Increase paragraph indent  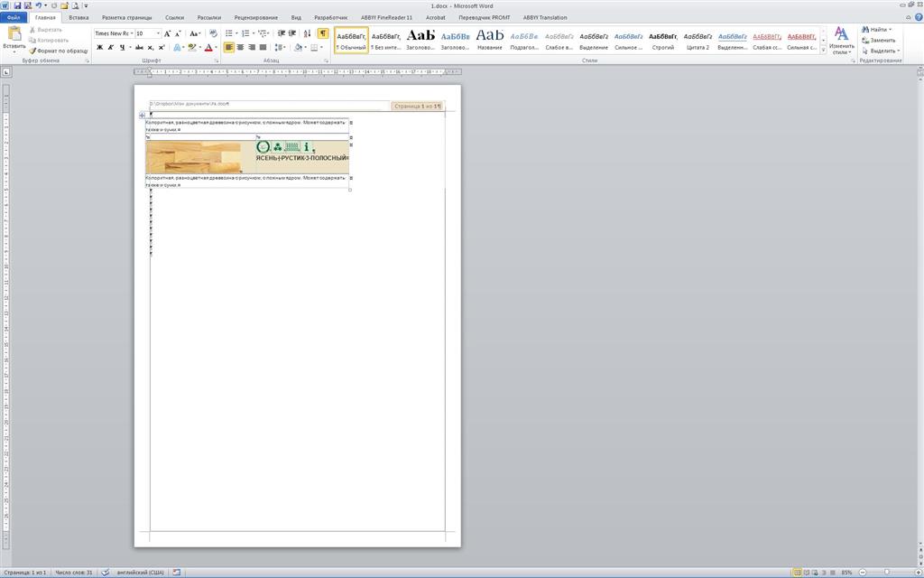tap(292, 33)
